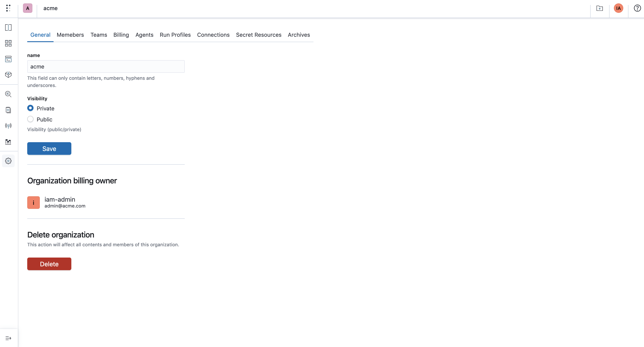Click the admin@acme.com email text
This screenshot has height=347, width=644.
pyautogui.click(x=65, y=206)
